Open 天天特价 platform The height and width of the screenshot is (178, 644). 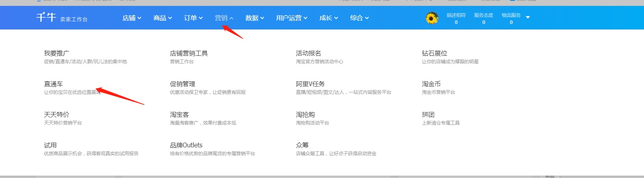click(x=57, y=114)
